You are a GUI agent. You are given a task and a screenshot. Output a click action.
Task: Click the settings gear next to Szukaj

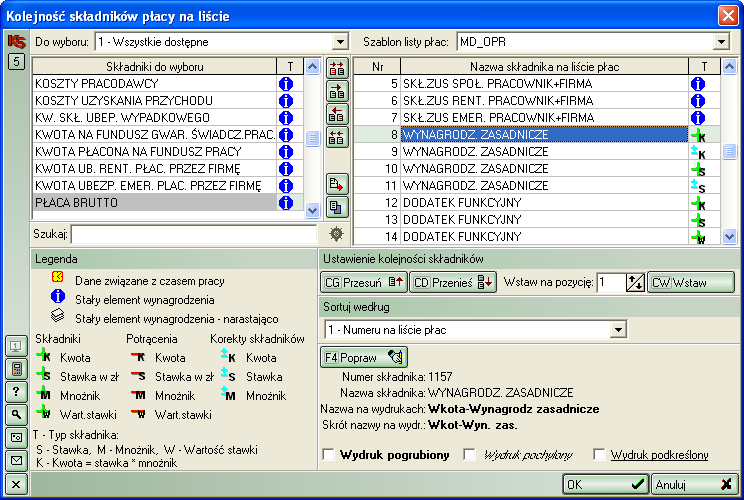click(337, 234)
